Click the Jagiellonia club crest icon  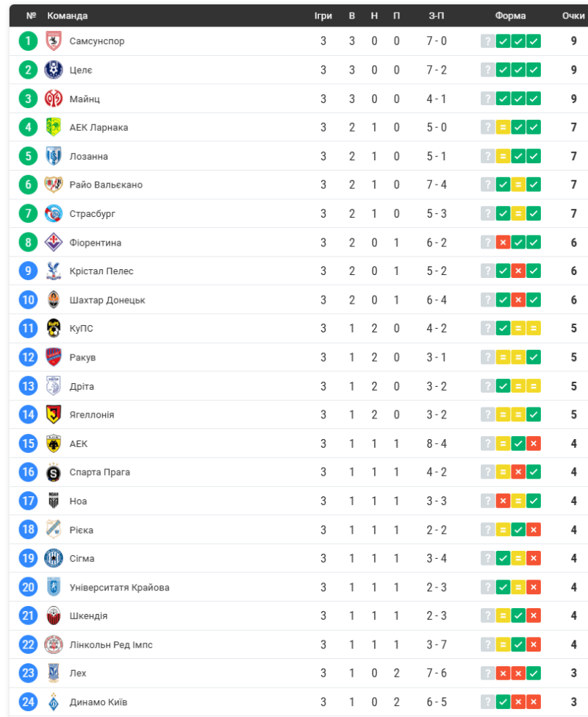[54, 415]
